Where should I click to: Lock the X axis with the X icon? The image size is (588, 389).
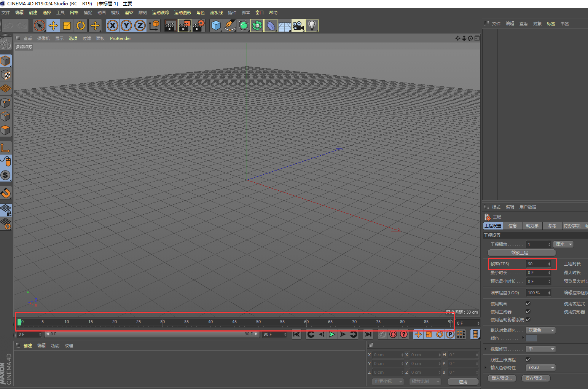(x=113, y=25)
